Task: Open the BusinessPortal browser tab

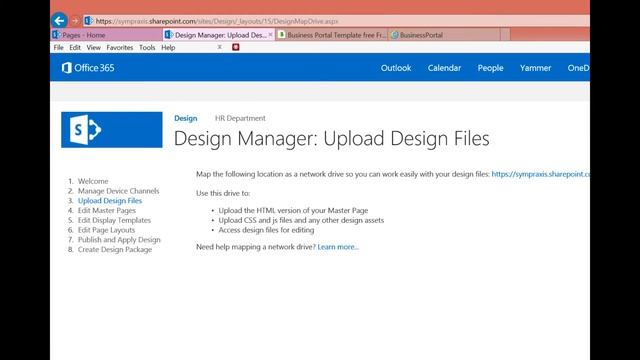Action: point(444,35)
